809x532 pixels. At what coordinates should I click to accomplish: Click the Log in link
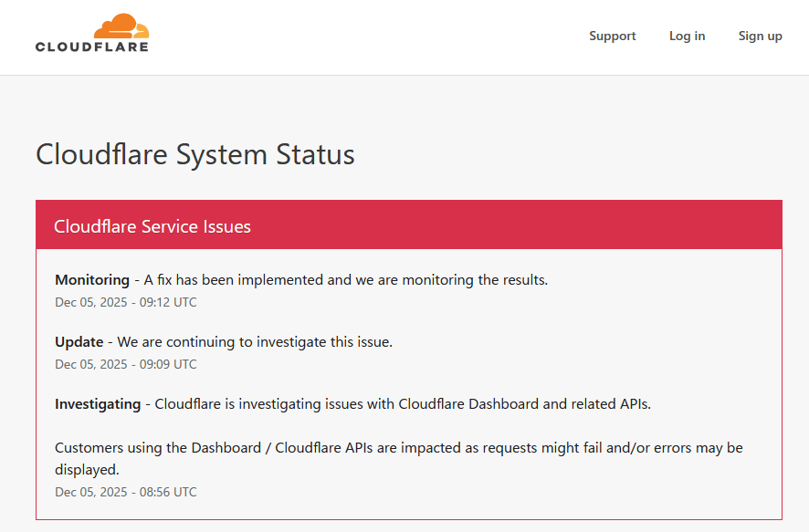click(687, 36)
